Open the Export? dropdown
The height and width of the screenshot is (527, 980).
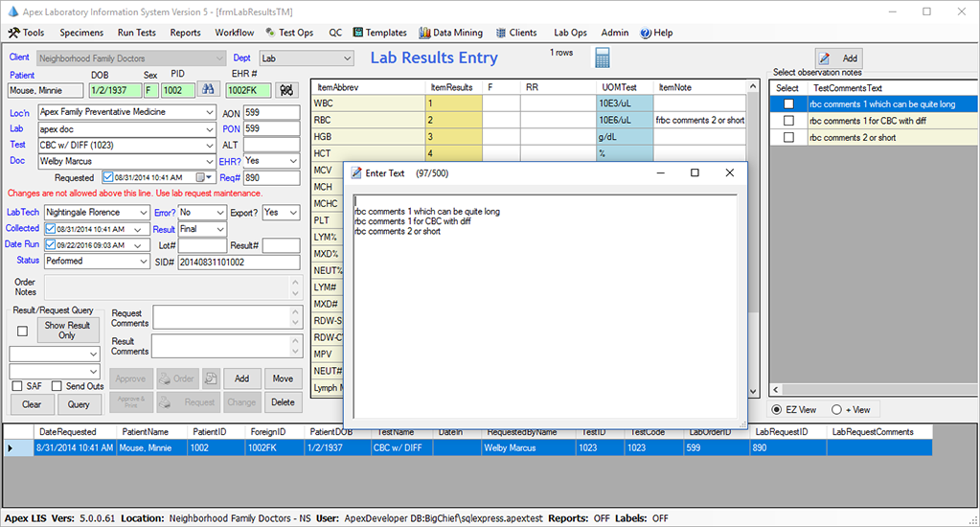(x=293, y=213)
